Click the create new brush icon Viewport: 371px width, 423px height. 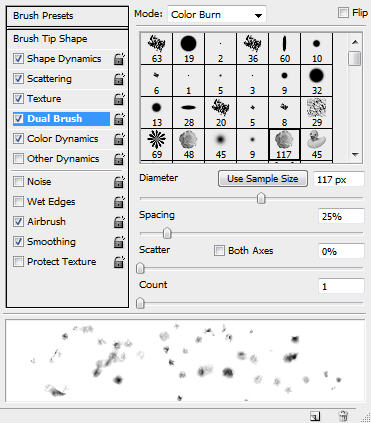(315, 416)
